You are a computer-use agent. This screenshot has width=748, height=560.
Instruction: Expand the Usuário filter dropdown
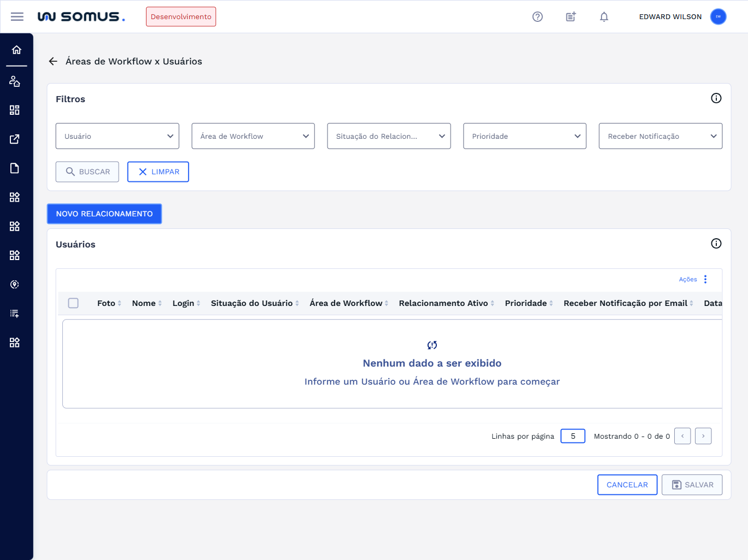click(117, 136)
